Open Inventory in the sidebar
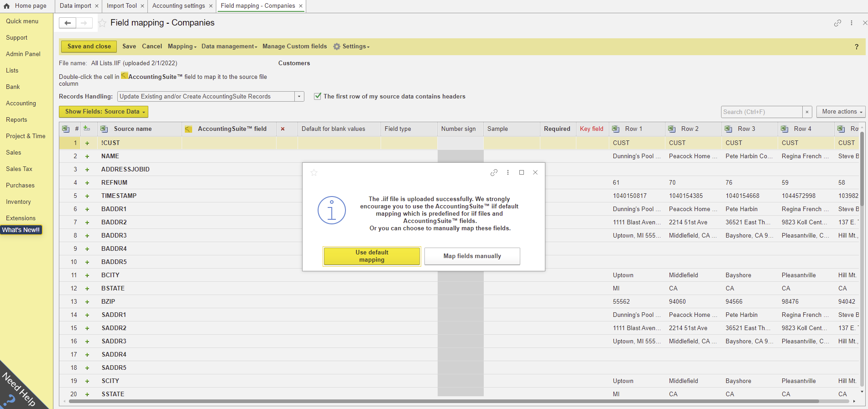 tap(18, 202)
